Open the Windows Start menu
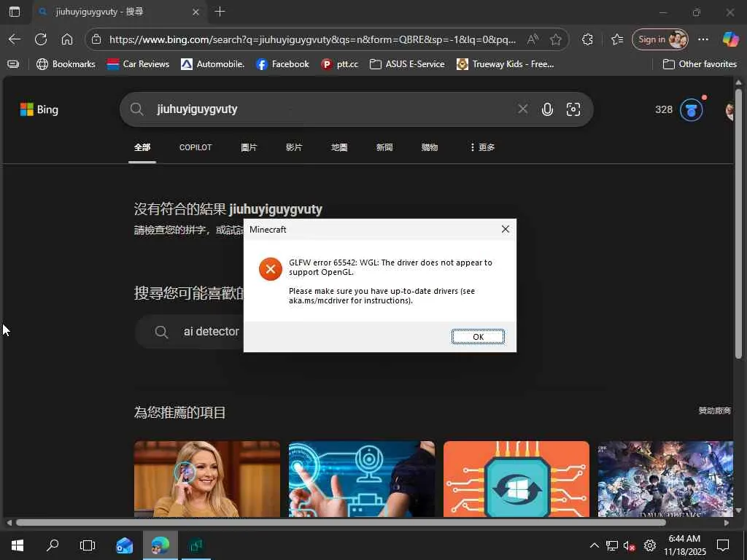 [18, 545]
